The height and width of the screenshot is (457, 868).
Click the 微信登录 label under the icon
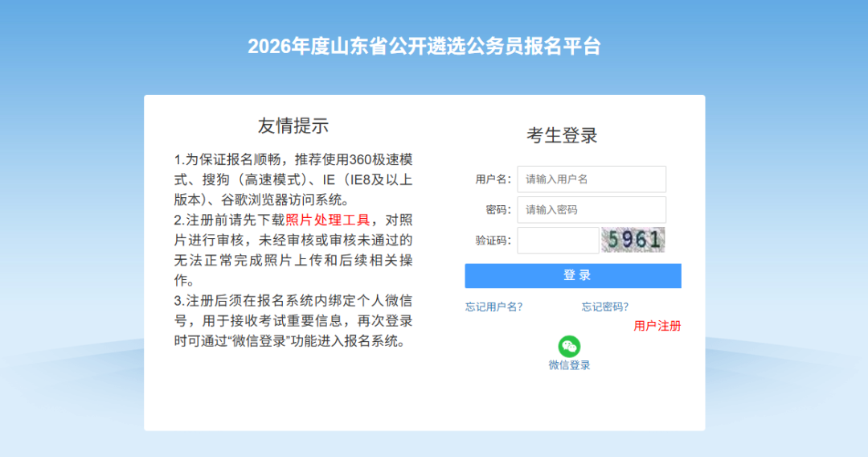569,365
